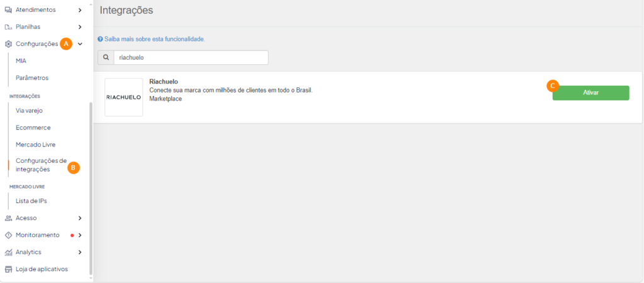644x283 pixels.
Task: Click the Acesso menu label
Action: (x=26, y=218)
